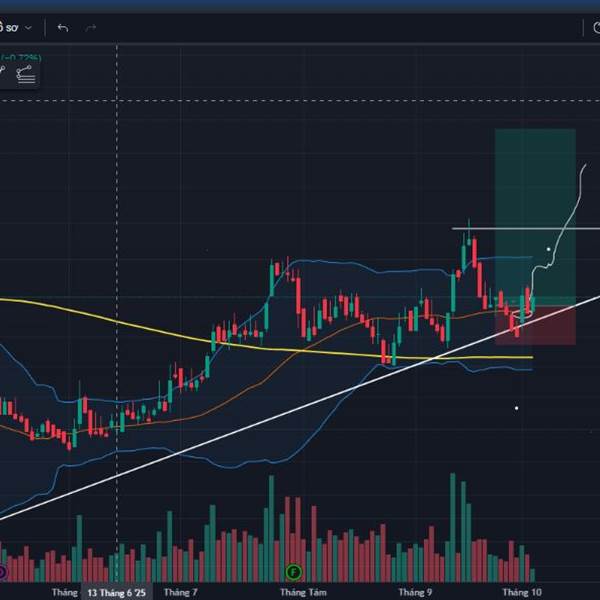Screen dimensions: 600x600
Task: Select 'Tháng Tám' time axis label
Action: point(303,592)
